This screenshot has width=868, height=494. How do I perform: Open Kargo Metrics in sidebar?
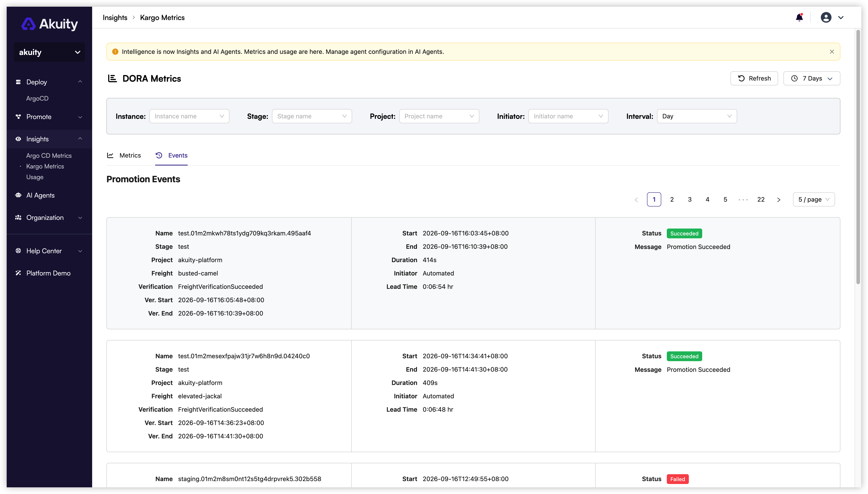pyautogui.click(x=45, y=166)
